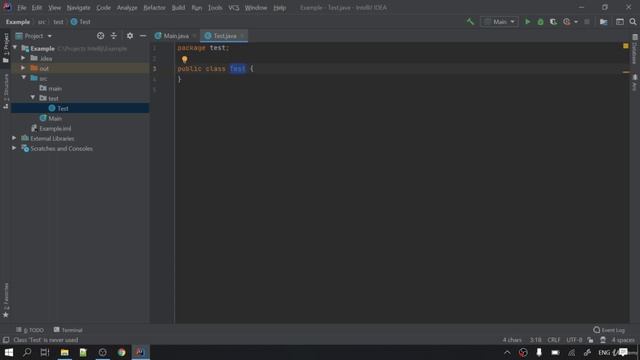This screenshot has height=360, width=640.
Task: Open the View menu
Action: (x=54, y=8)
